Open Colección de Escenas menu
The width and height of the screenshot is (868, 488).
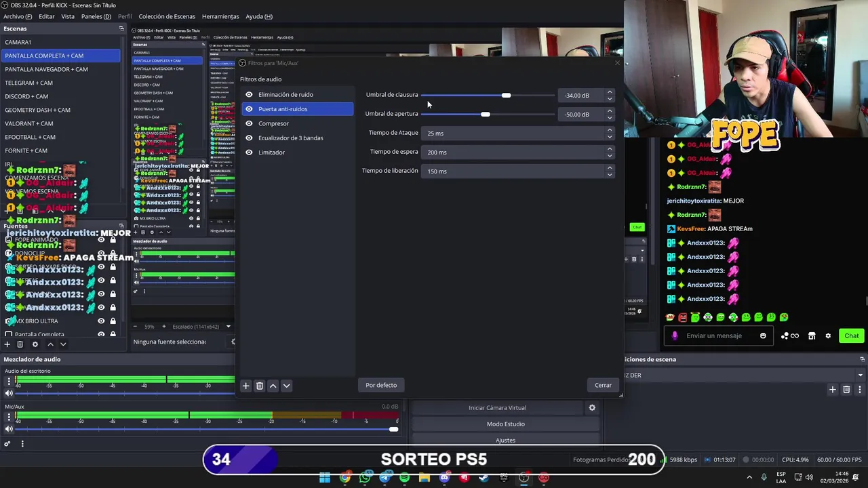tap(167, 16)
